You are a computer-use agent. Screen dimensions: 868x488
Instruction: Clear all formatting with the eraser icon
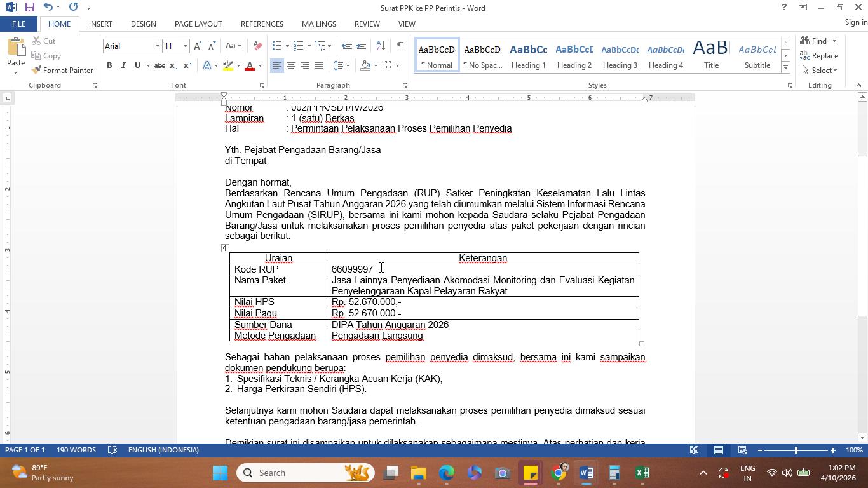click(x=257, y=46)
